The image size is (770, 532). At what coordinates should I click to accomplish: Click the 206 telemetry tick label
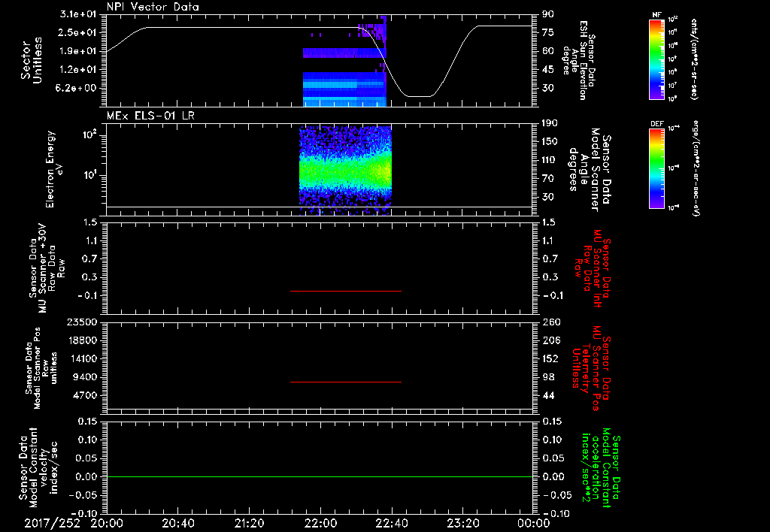[x=550, y=340]
